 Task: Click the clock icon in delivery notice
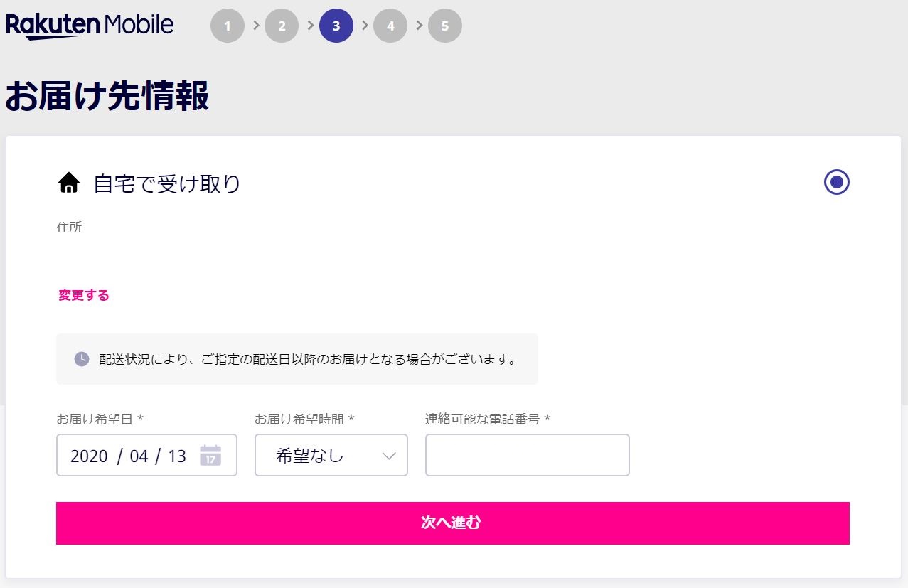click(x=82, y=359)
